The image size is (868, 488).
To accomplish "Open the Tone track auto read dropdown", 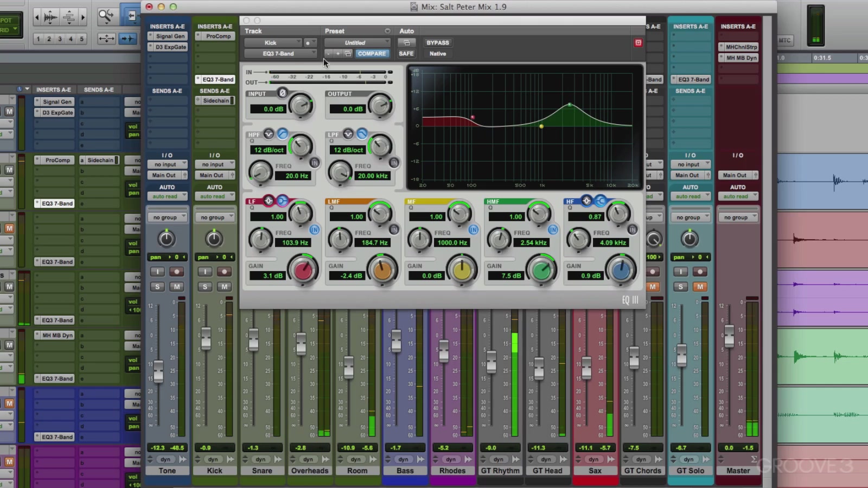I will pos(167,196).
